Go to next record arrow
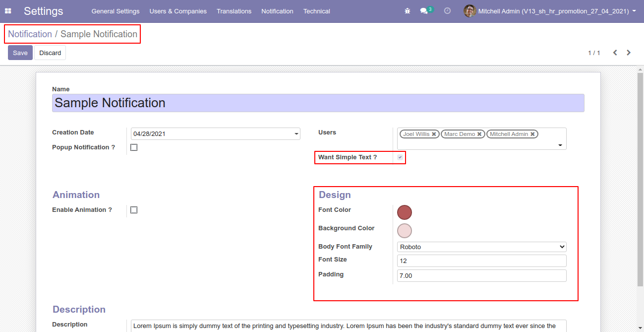The width and height of the screenshot is (644, 332). coord(629,53)
